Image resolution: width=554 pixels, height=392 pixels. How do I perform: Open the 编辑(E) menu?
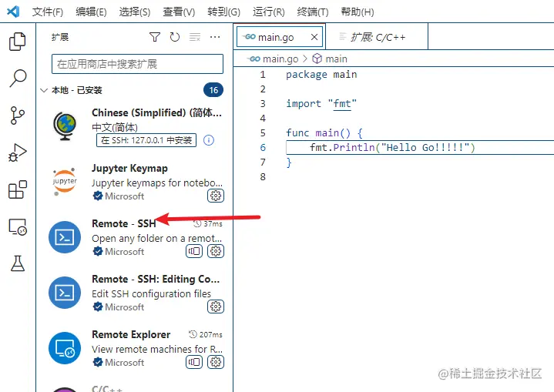pos(91,12)
